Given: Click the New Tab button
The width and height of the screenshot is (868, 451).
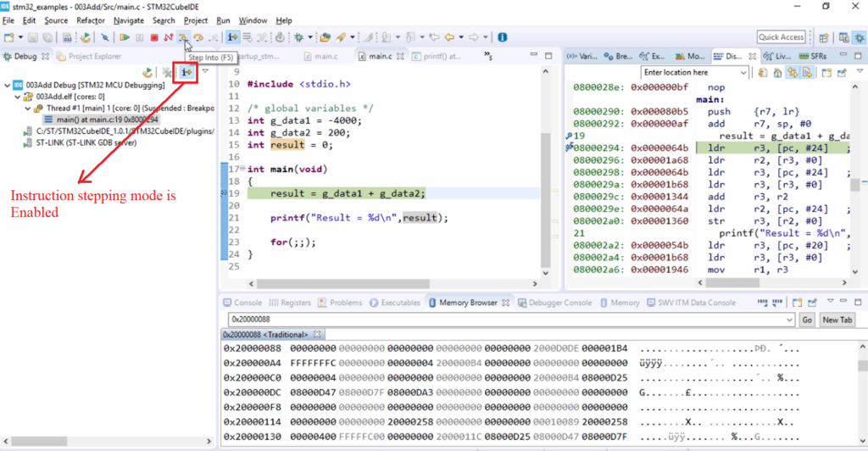Looking at the screenshot, I should (x=837, y=320).
